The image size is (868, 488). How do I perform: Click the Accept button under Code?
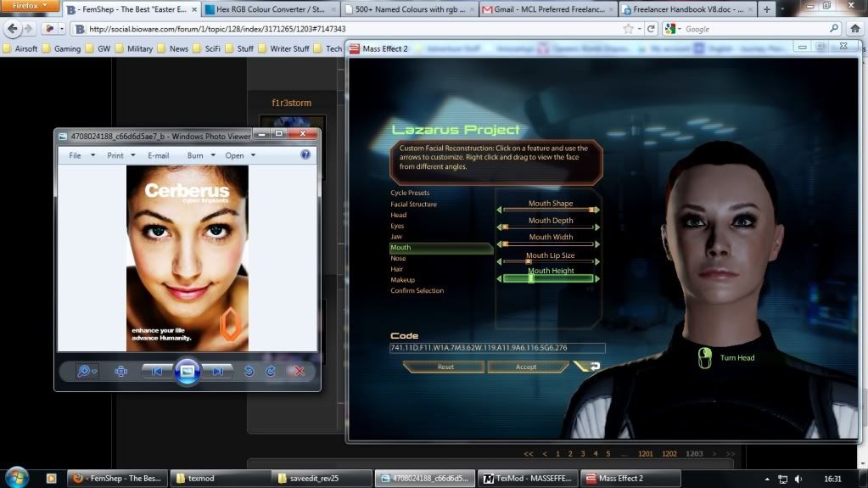pos(527,367)
